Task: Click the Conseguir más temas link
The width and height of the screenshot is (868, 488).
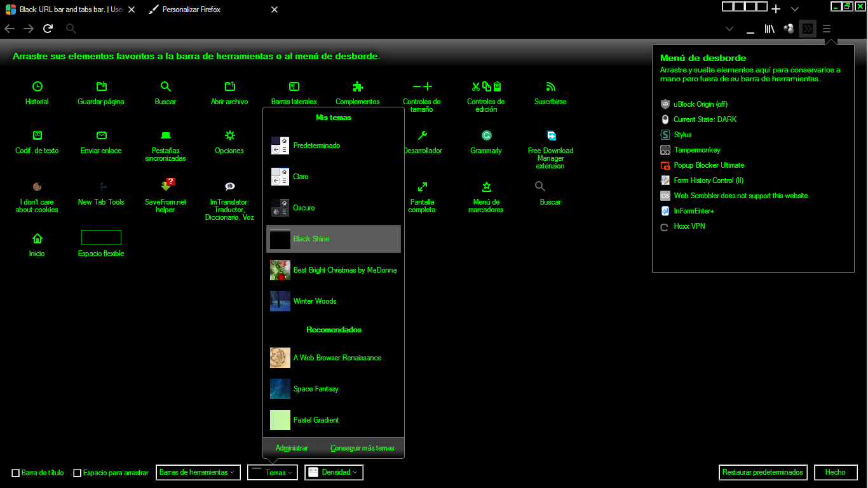Action: (362, 448)
